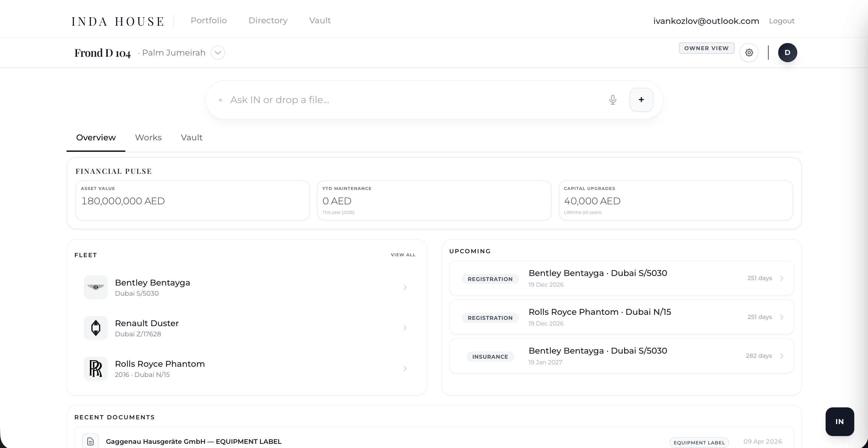Switch to the Works tab

(148, 137)
